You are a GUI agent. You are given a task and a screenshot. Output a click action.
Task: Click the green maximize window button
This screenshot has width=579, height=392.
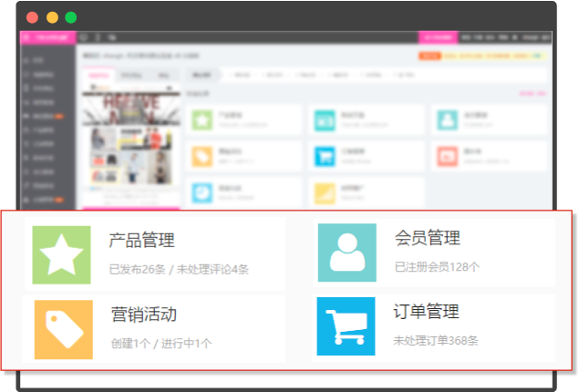coord(71,17)
